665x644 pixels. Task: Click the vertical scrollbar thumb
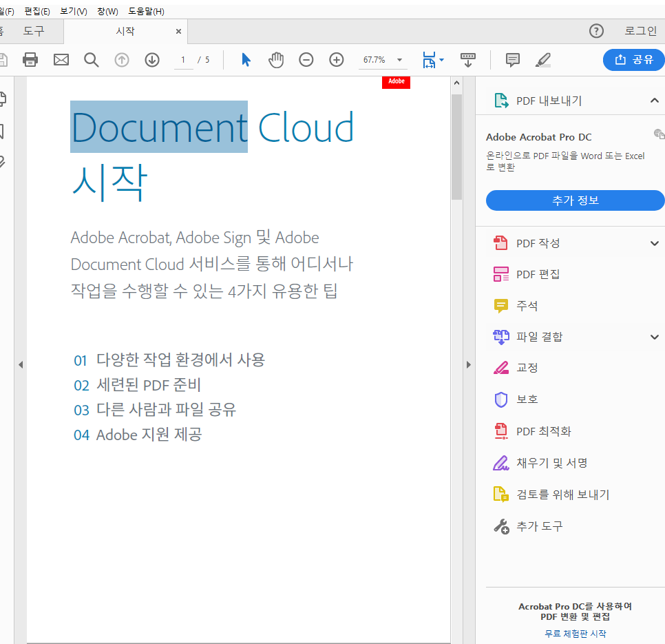click(x=457, y=147)
